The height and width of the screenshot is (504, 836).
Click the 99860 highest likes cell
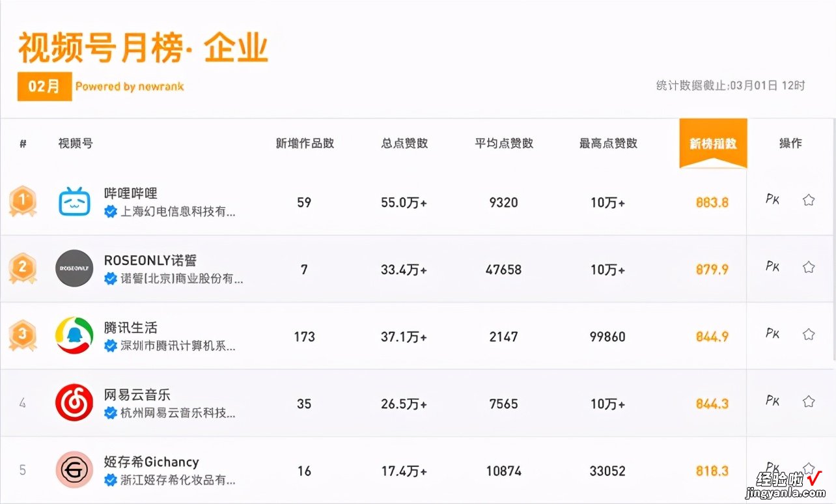tap(608, 337)
